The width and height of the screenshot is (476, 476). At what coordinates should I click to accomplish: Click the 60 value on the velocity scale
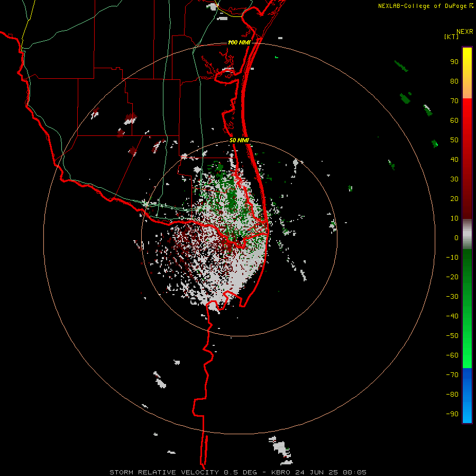click(x=454, y=120)
